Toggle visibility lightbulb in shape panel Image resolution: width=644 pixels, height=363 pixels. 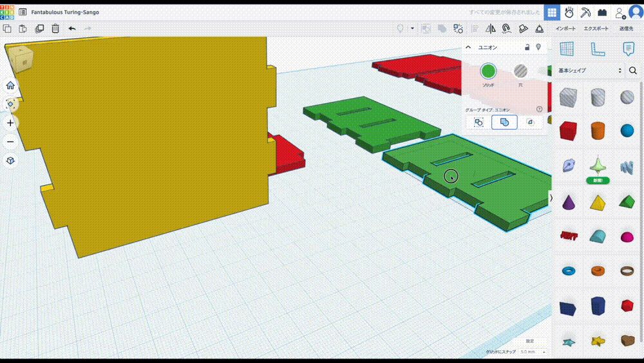click(x=538, y=47)
